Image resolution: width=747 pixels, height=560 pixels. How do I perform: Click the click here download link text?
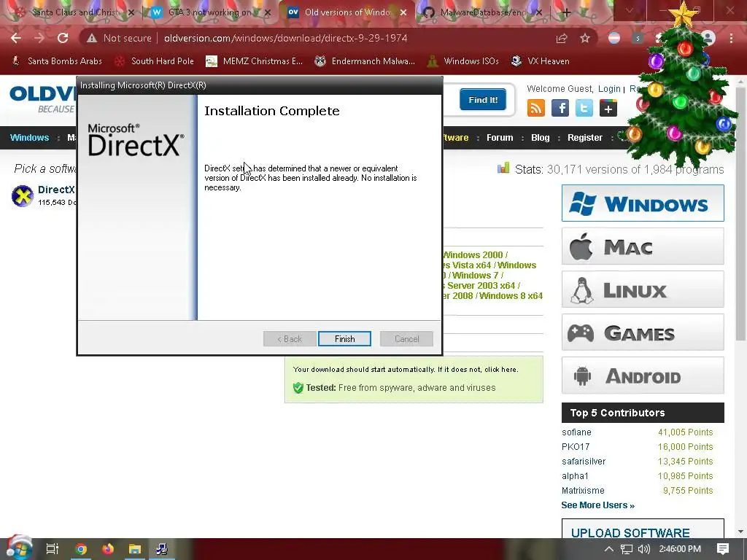(500, 370)
